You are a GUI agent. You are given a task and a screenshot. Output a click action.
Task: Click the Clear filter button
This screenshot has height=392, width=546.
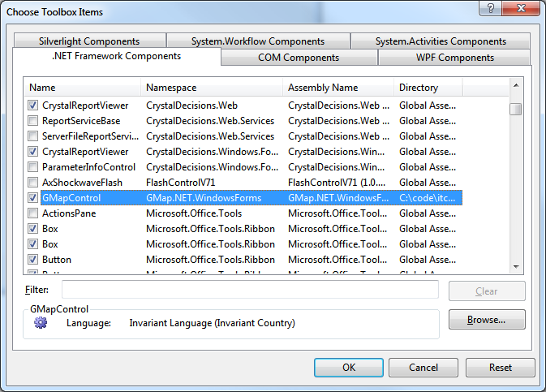(487, 291)
